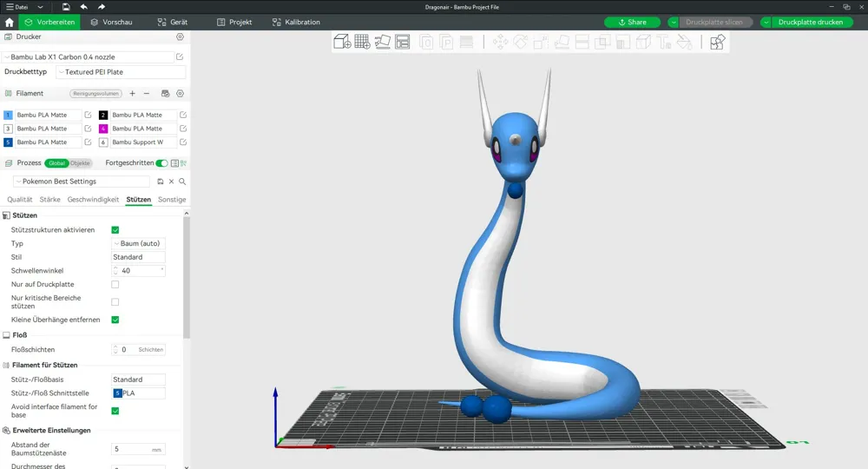Click the AMS sync icon beside the minus
Screen dimensions: 868x469
(165, 94)
